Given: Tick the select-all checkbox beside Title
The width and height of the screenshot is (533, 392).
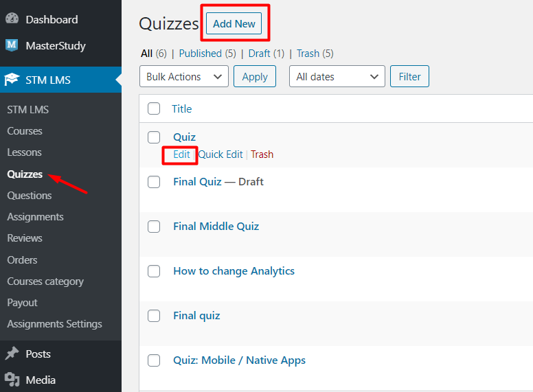Looking at the screenshot, I should tap(154, 108).
